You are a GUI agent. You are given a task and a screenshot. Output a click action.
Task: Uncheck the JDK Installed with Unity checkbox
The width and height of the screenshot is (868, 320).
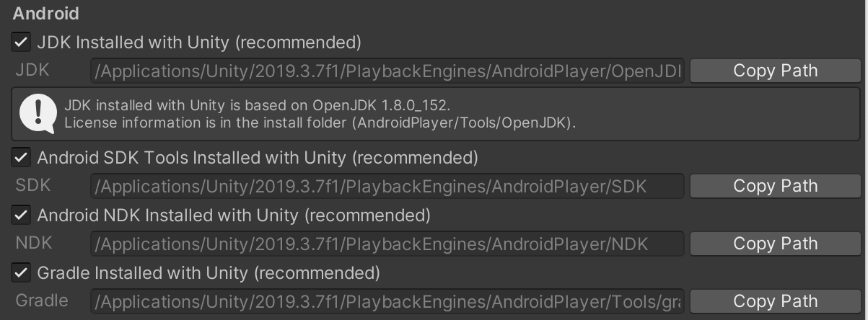point(21,43)
